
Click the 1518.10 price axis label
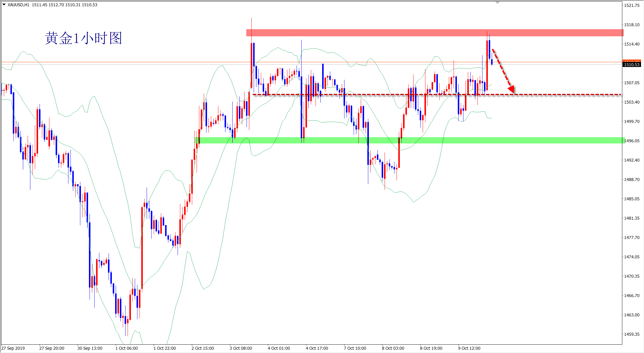pos(632,25)
